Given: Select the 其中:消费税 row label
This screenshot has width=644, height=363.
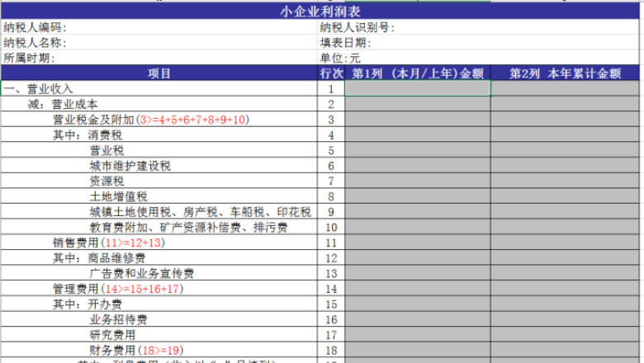Looking at the screenshot, I should pyautogui.click(x=159, y=135).
